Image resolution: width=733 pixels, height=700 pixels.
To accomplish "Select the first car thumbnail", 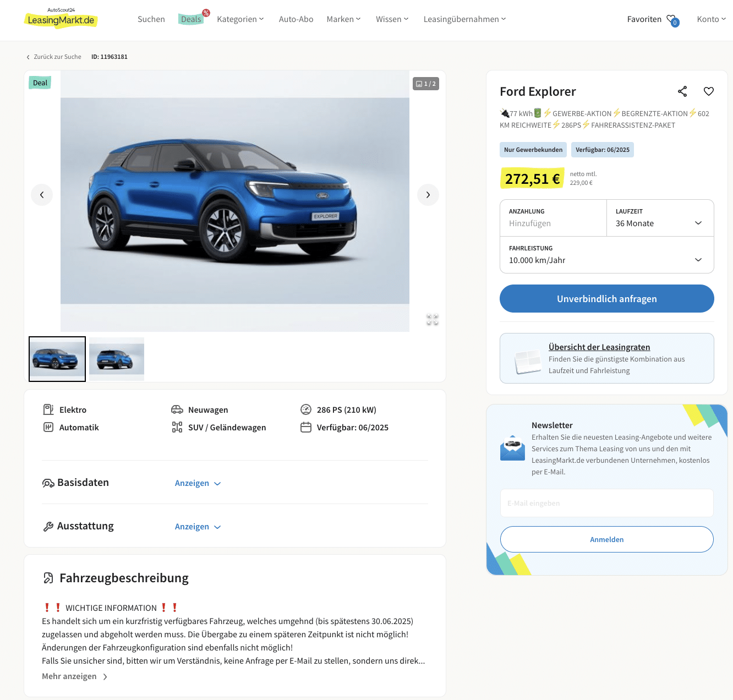I will [57, 359].
